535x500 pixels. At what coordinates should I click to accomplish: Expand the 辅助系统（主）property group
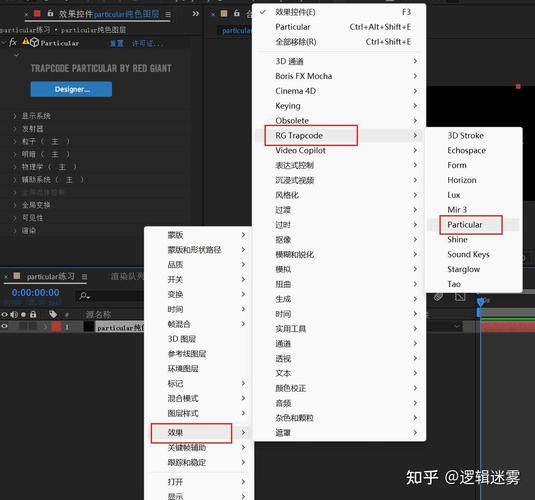point(15,180)
